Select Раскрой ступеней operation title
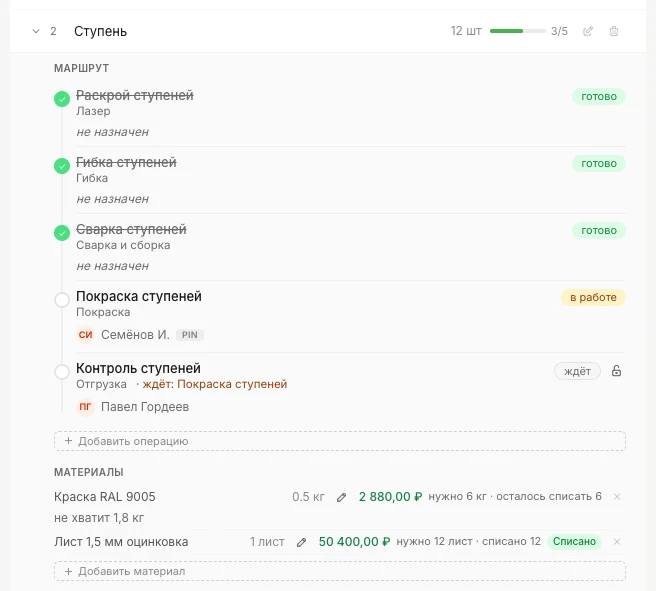This screenshot has height=591, width=656. point(135,95)
